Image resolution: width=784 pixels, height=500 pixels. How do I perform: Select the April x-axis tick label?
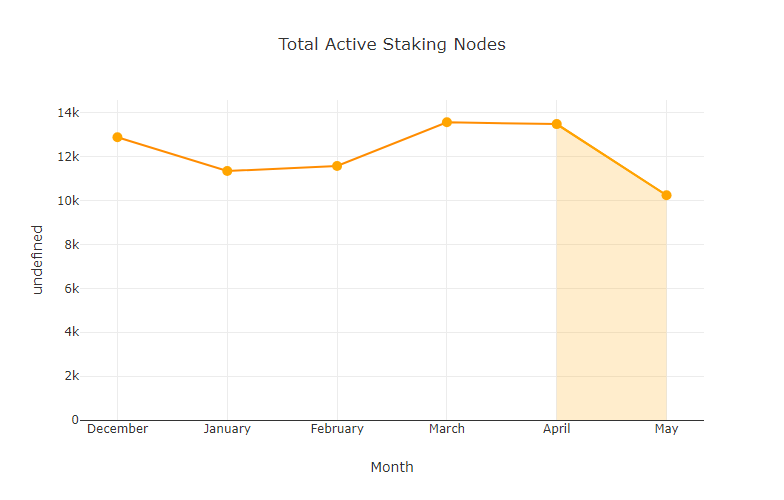point(557,429)
